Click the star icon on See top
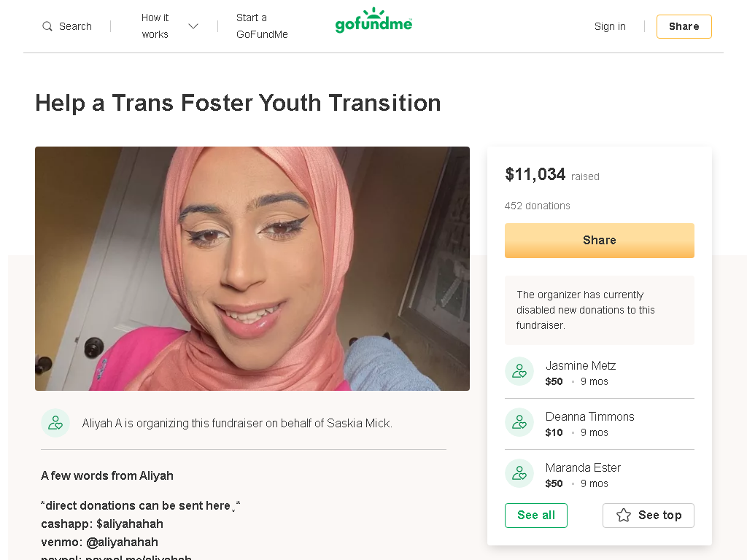 624,516
